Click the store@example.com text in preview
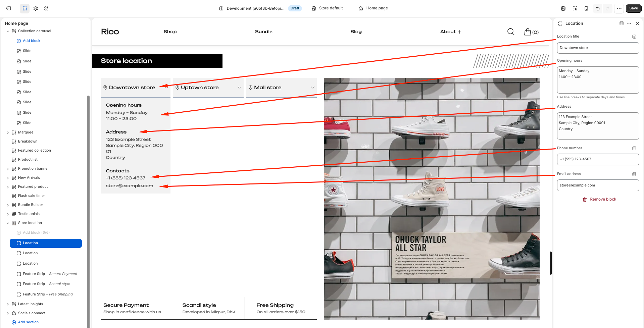The image size is (644, 328). [130, 186]
